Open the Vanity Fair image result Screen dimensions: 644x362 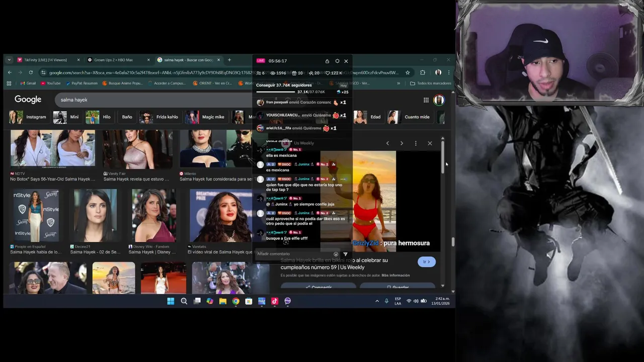[137, 155]
